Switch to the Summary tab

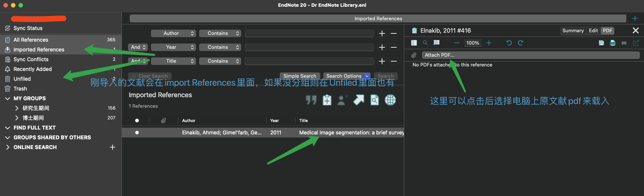coord(573,31)
